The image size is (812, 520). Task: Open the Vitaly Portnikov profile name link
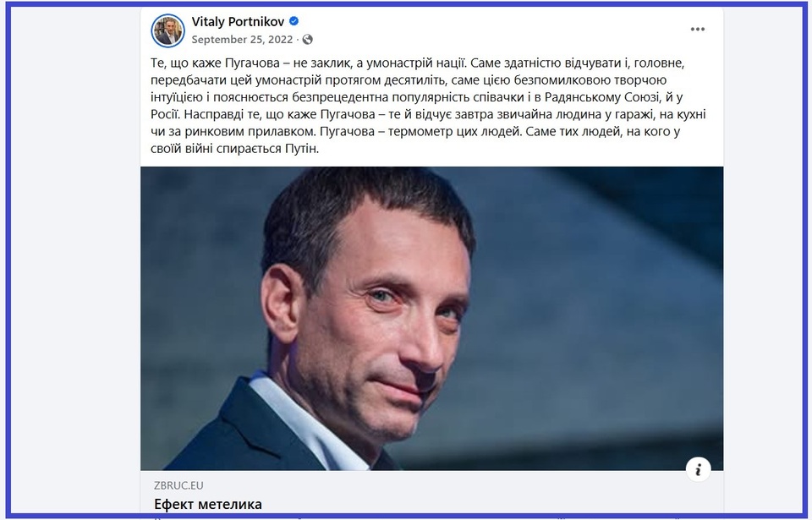(x=238, y=21)
